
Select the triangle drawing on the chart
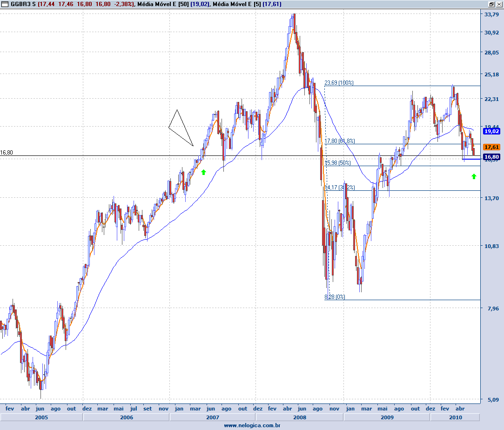point(181,128)
